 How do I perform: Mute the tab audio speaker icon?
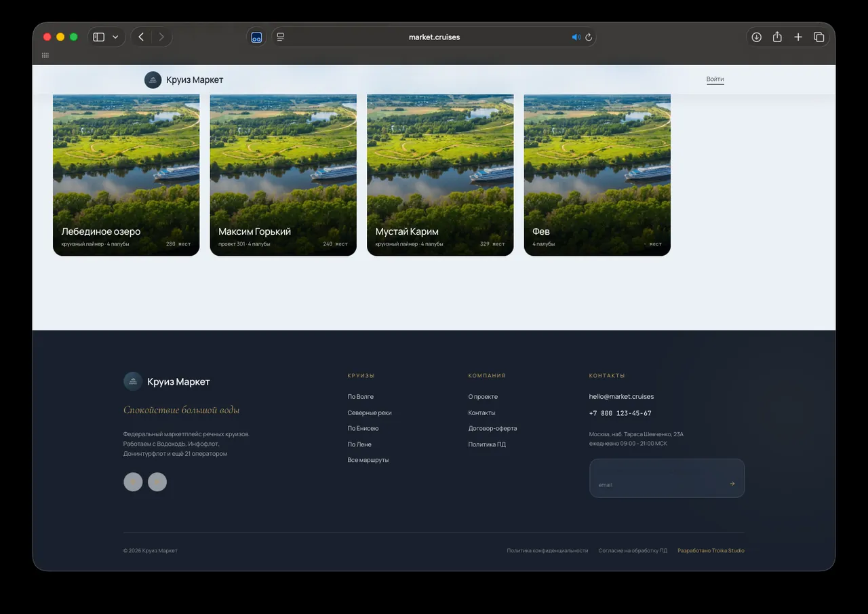point(576,37)
